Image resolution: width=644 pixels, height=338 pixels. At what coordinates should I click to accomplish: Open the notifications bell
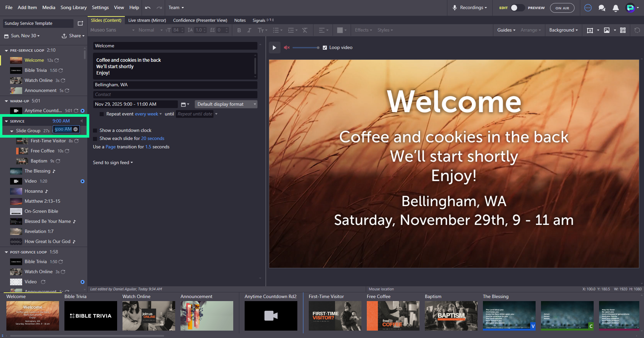[x=615, y=8]
